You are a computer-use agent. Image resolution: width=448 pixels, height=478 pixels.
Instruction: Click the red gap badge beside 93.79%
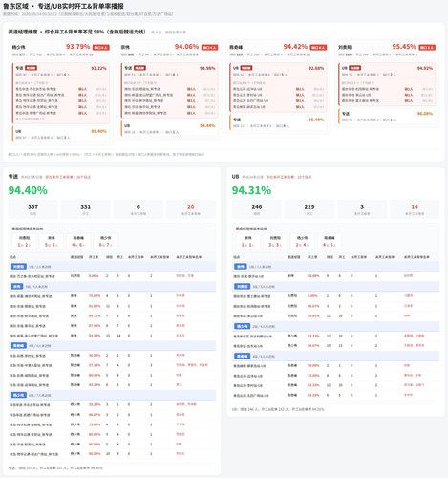[x=101, y=48]
